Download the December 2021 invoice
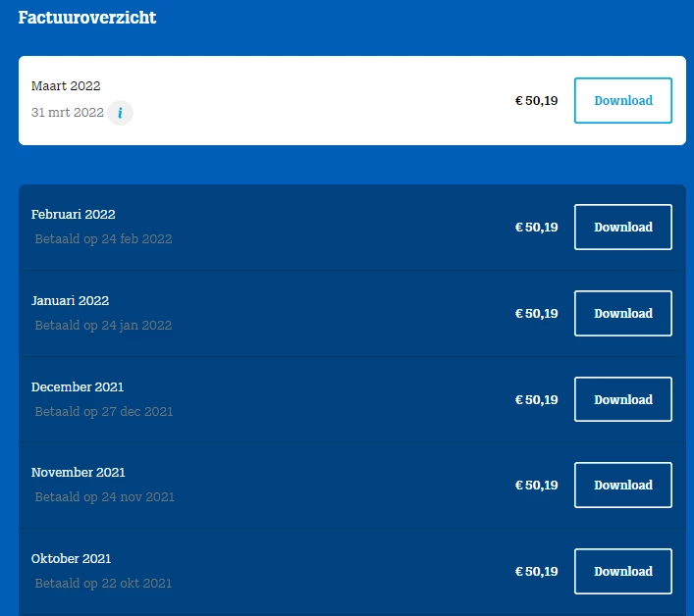 click(623, 399)
